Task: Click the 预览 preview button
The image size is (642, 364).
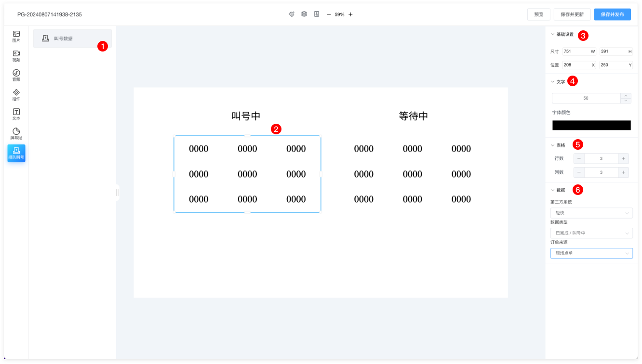Action: pyautogui.click(x=539, y=14)
